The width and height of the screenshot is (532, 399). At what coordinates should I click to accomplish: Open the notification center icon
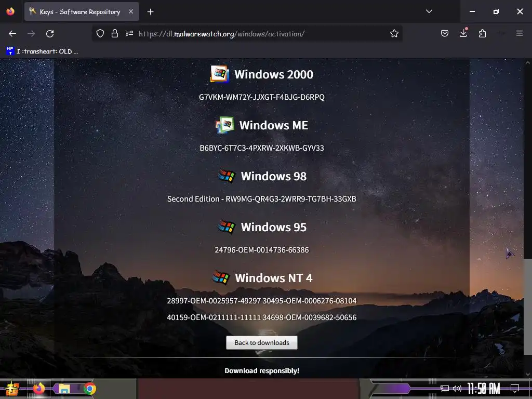(515, 389)
